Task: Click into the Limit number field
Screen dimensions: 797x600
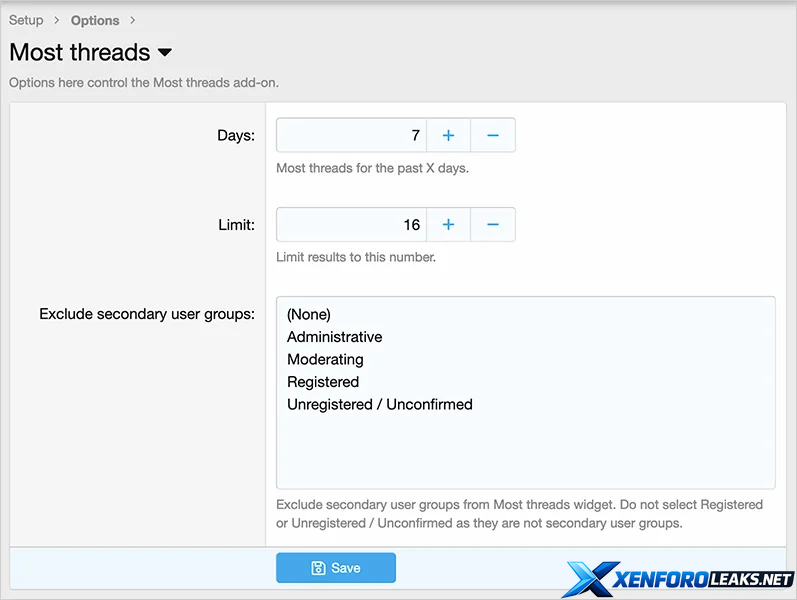Action: click(351, 225)
